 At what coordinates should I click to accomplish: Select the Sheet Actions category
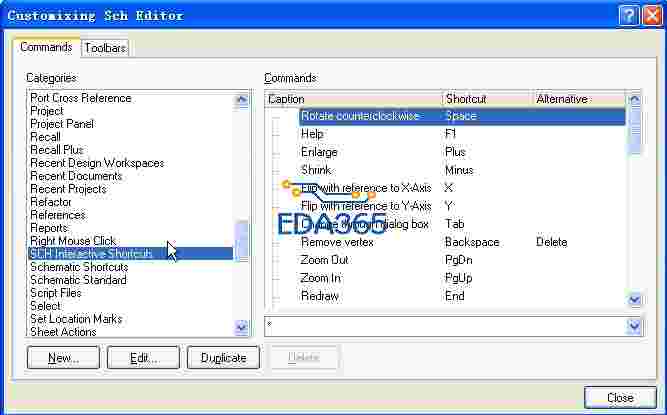point(63,332)
